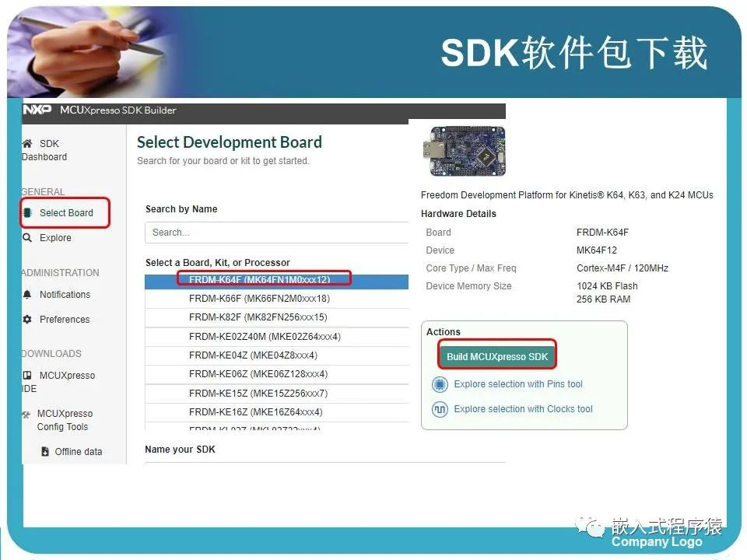Image resolution: width=747 pixels, height=560 pixels.
Task: Open MCUXpresso Config Tools entry
Action: pyautogui.click(x=65, y=420)
